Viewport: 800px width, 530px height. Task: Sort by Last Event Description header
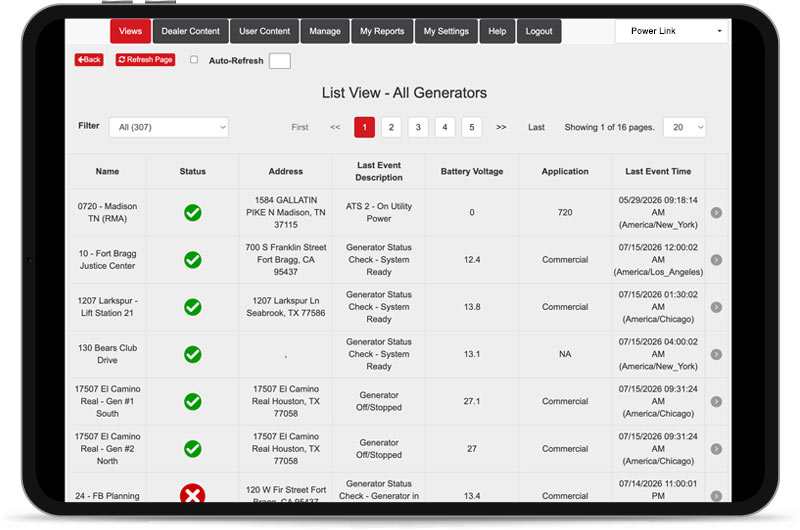379,171
